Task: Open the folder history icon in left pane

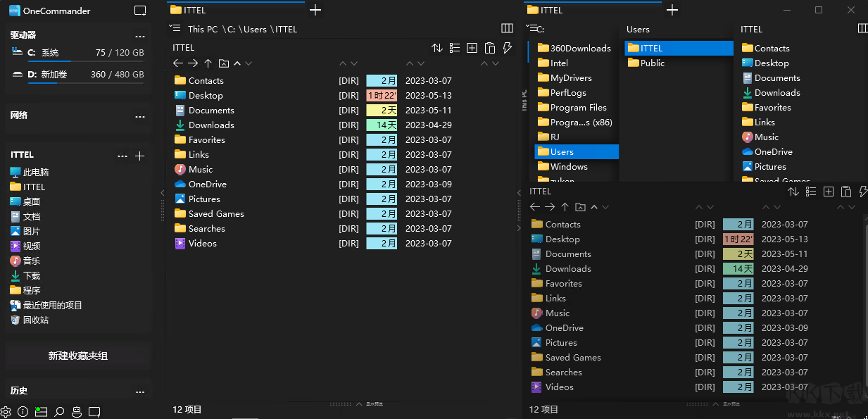Action: click(x=224, y=63)
